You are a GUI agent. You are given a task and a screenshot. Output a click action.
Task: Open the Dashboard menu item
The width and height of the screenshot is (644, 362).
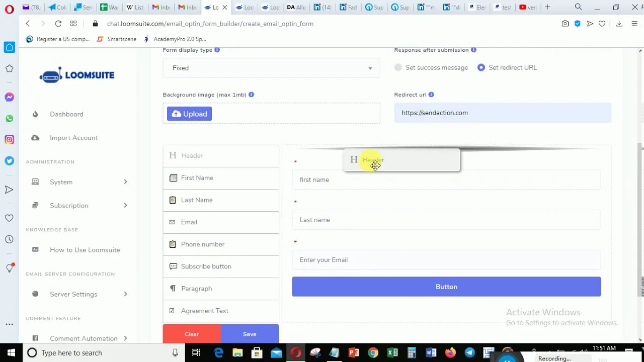66,114
